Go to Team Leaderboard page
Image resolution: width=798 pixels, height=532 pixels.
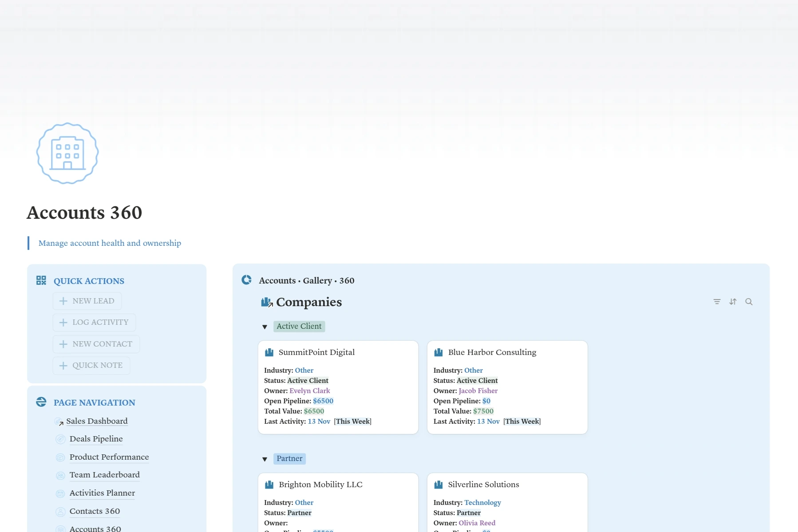[x=104, y=475]
